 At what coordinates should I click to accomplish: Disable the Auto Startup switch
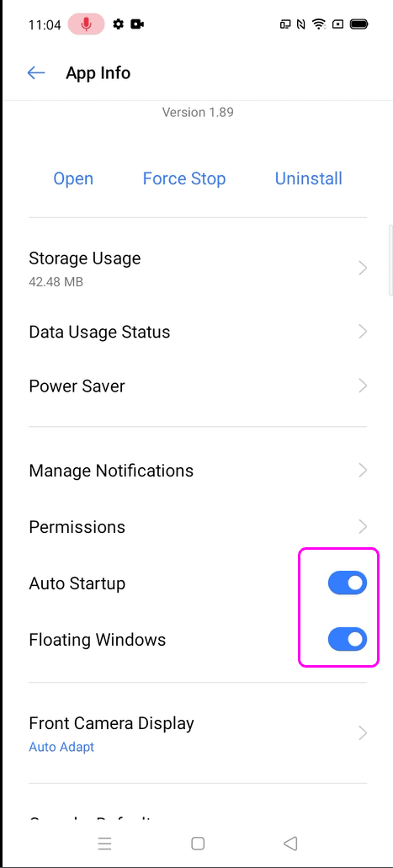[x=347, y=583]
